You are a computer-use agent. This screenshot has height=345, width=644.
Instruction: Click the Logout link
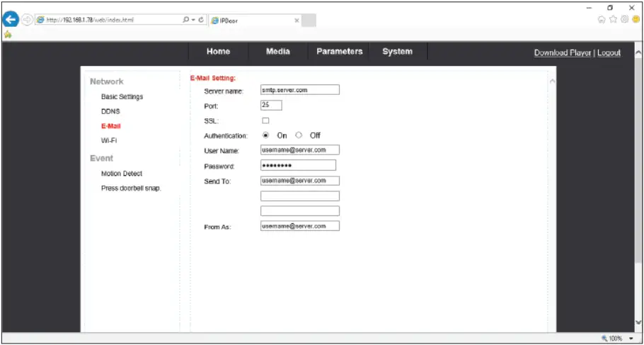click(609, 52)
